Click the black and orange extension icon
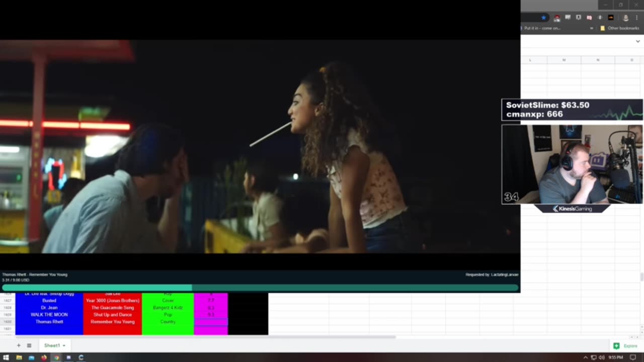The height and width of the screenshot is (362, 644). pos(611,18)
